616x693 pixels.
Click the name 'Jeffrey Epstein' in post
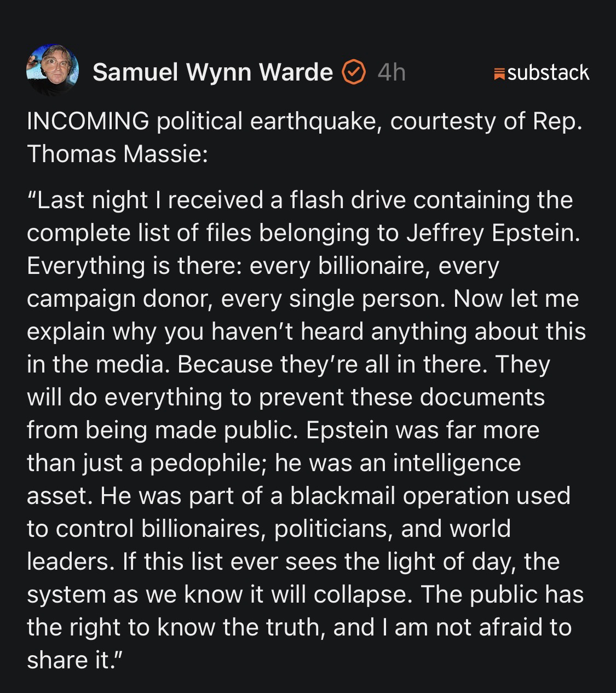pyautogui.click(x=492, y=233)
